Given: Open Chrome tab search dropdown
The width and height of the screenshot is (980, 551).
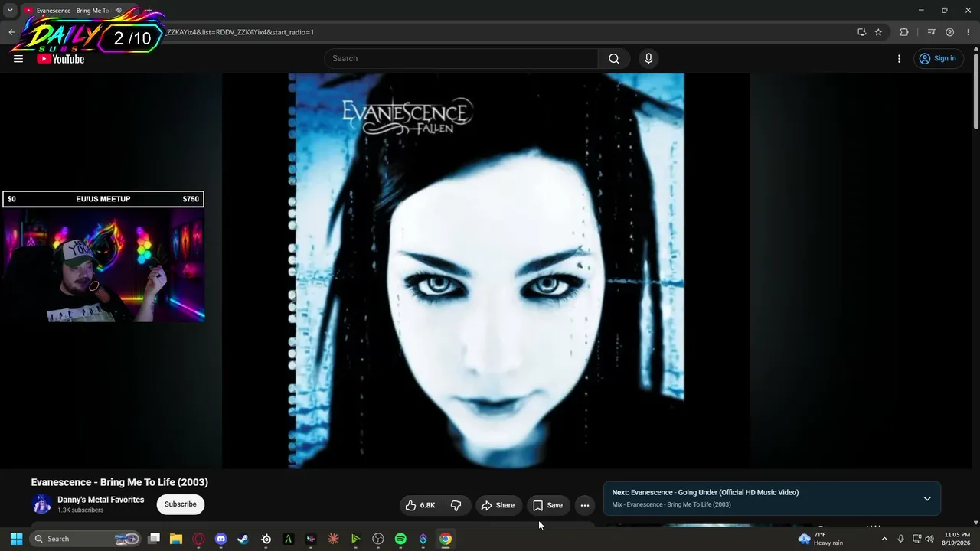Looking at the screenshot, I should (10, 10).
